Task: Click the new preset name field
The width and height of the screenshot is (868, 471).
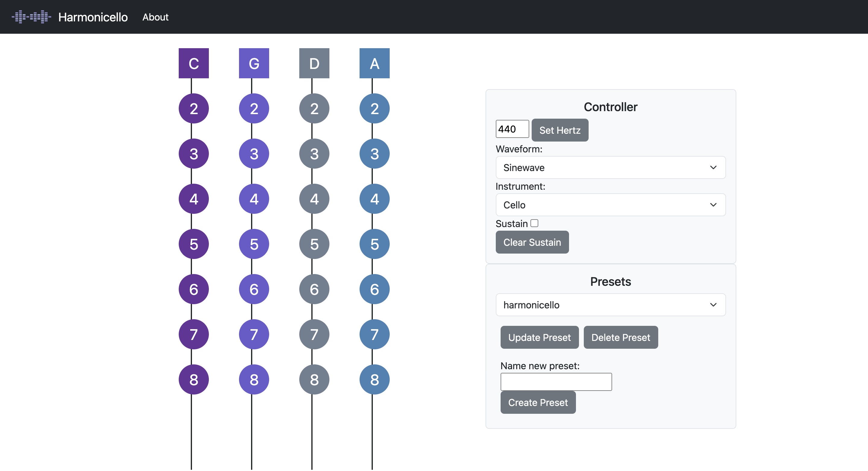Action: [556, 382]
